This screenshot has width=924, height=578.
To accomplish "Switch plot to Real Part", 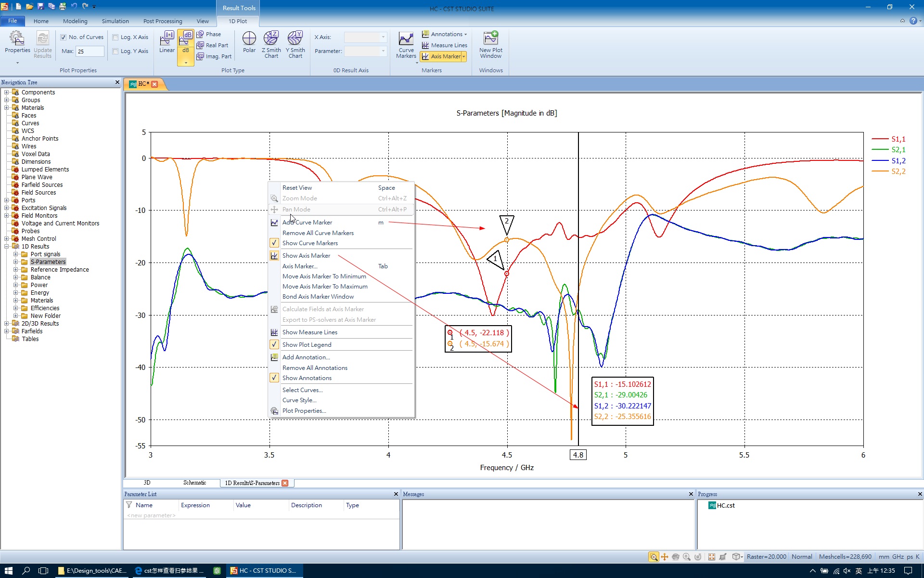I will (x=213, y=45).
